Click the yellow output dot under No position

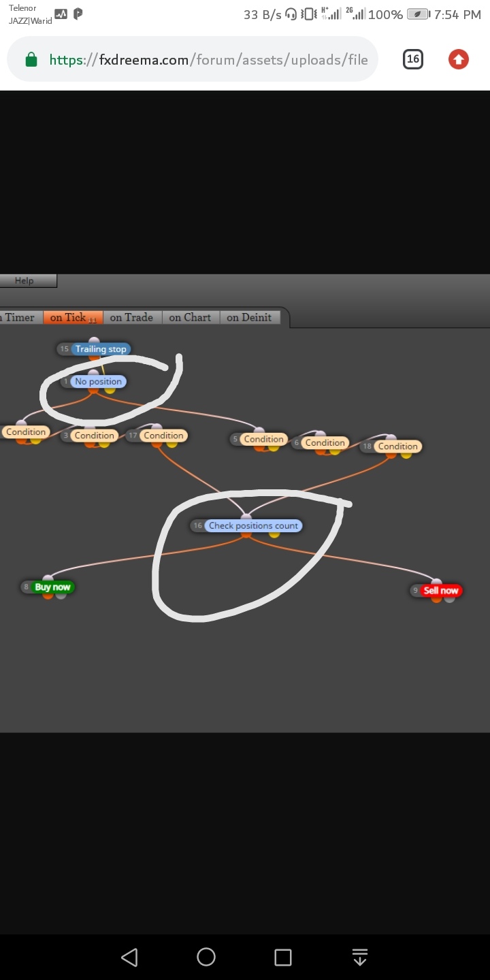pos(110,389)
